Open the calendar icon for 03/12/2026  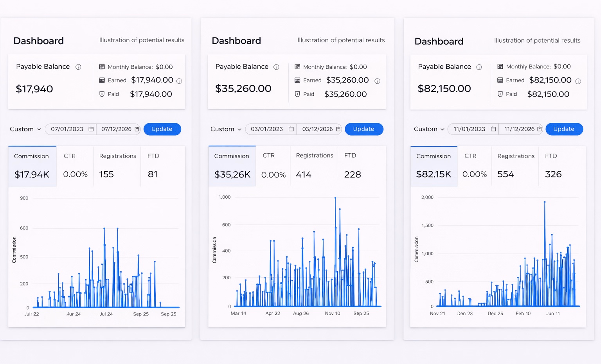click(338, 129)
